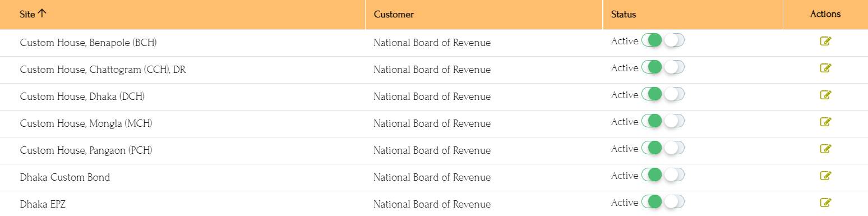Sort table by Status column header
Image resolution: width=868 pixels, height=216 pixels.
tap(624, 15)
